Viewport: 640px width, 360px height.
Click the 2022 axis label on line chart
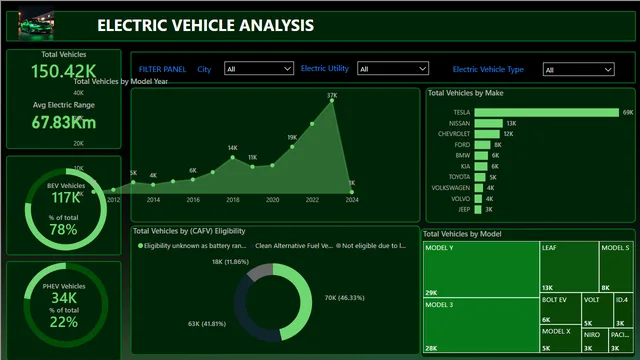click(x=312, y=200)
